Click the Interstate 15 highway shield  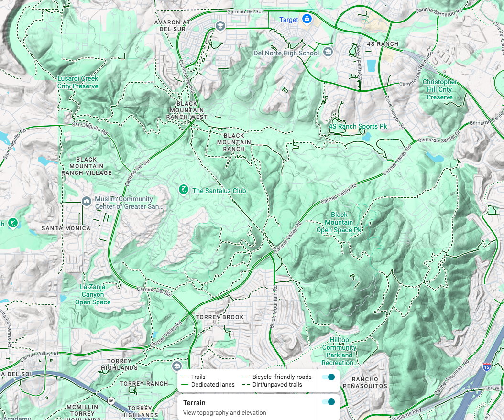pos(486,366)
